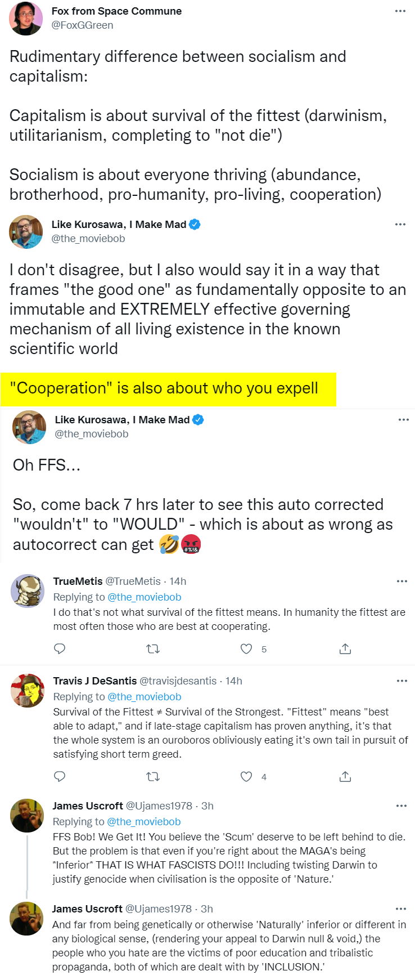Viewport: 415px width, 980px height.
Task: Open James Uscroft's profile name in first reply
Action: (x=87, y=806)
